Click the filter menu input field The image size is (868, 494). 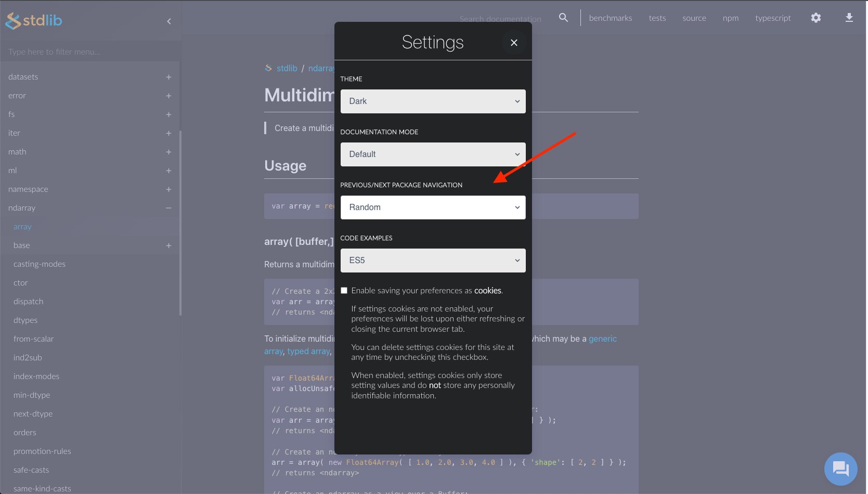(89, 51)
